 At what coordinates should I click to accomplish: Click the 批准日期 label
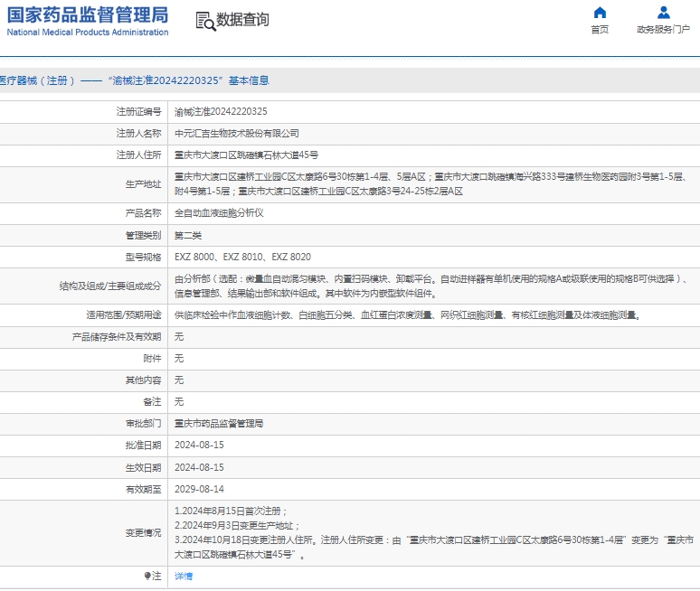pyautogui.click(x=143, y=446)
